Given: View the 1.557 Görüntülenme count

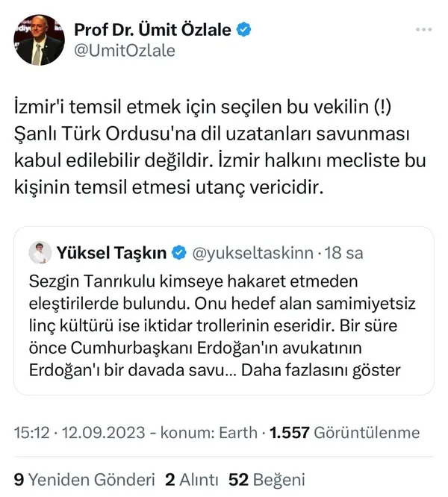Looking at the screenshot, I should coord(344,433).
